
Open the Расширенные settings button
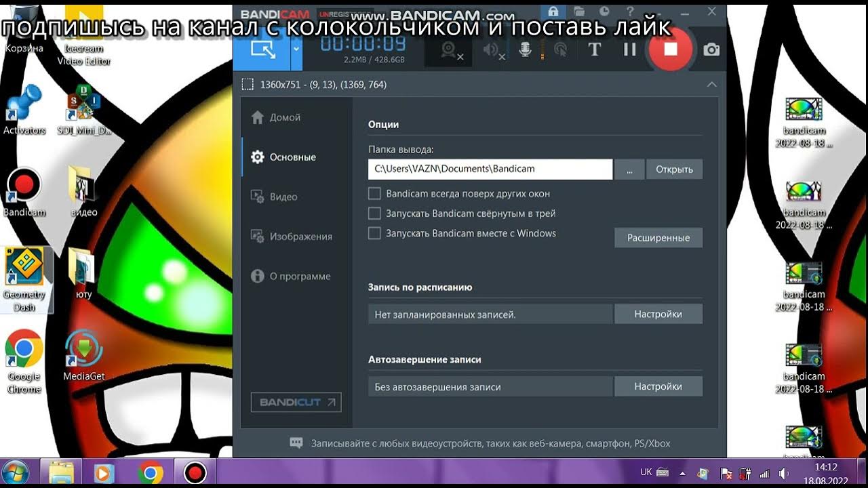658,238
